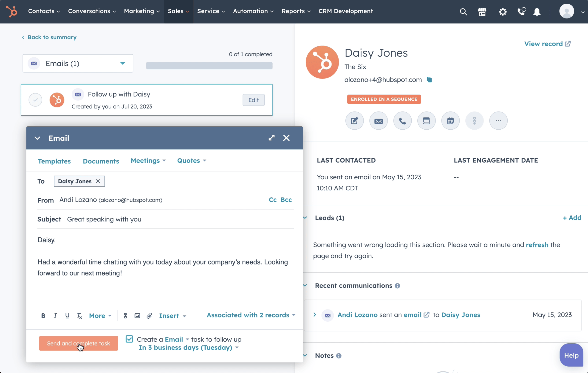Click the HubSpot sprocket logo
Viewport: 588px width, 373px height.
click(11, 11)
